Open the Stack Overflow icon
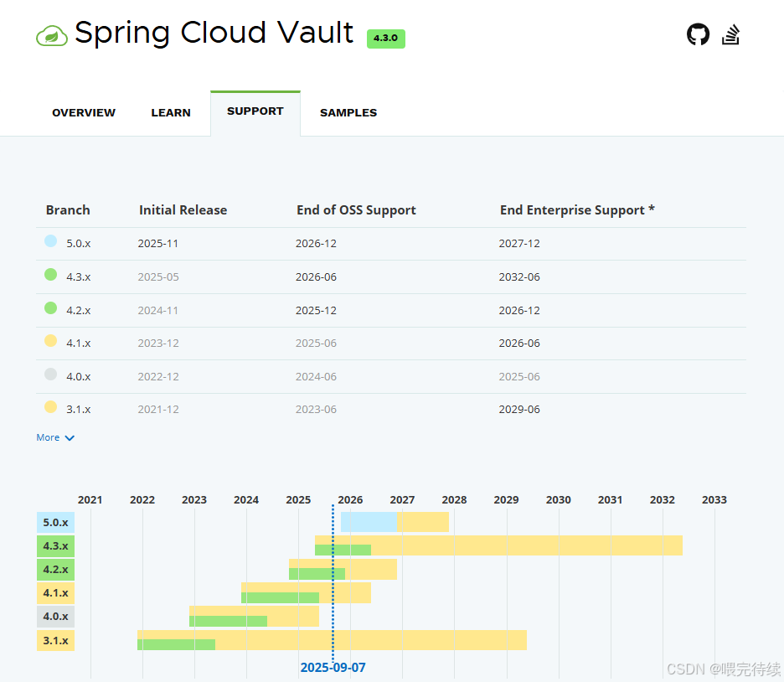This screenshot has width=784, height=682. (x=730, y=34)
